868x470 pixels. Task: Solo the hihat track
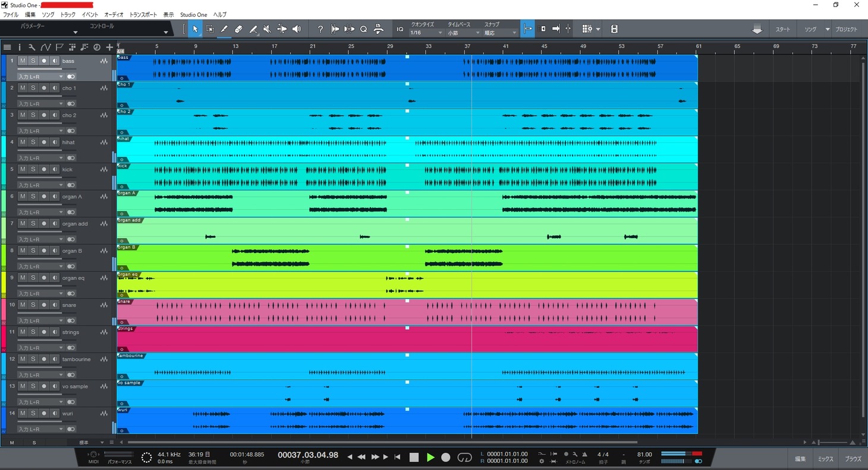pyautogui.click(x=33, y=142)
